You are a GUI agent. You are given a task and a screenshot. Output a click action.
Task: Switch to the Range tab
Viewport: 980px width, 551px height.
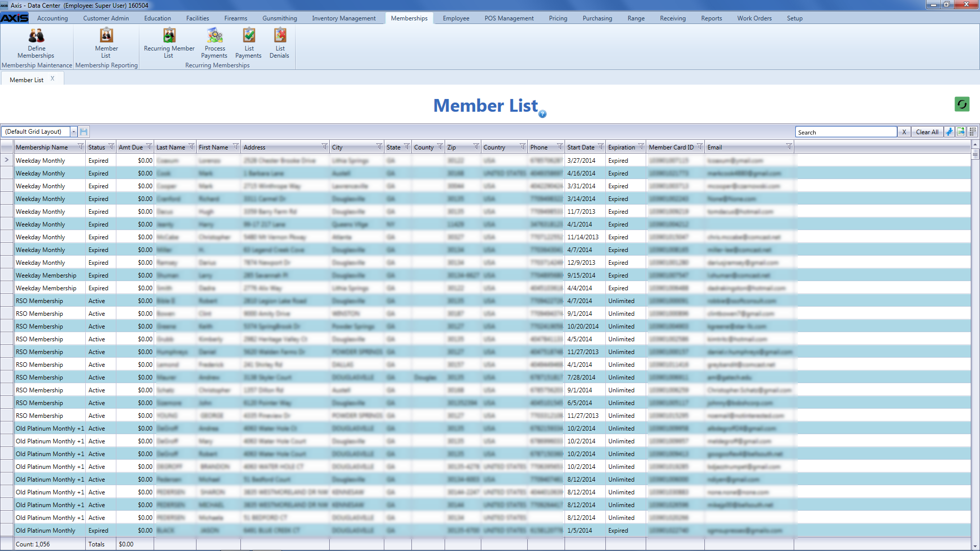click(x=636, y=18)
